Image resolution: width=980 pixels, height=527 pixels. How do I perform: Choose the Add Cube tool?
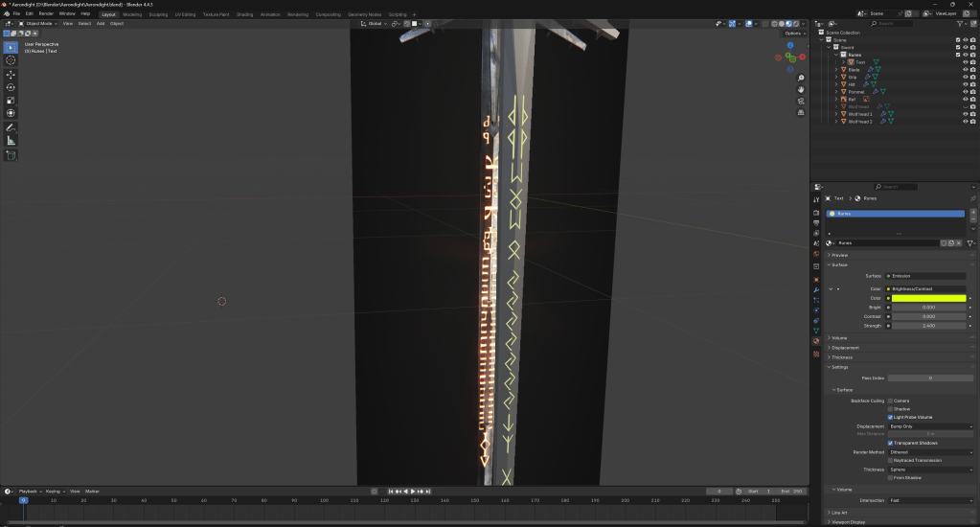(11, 155)
